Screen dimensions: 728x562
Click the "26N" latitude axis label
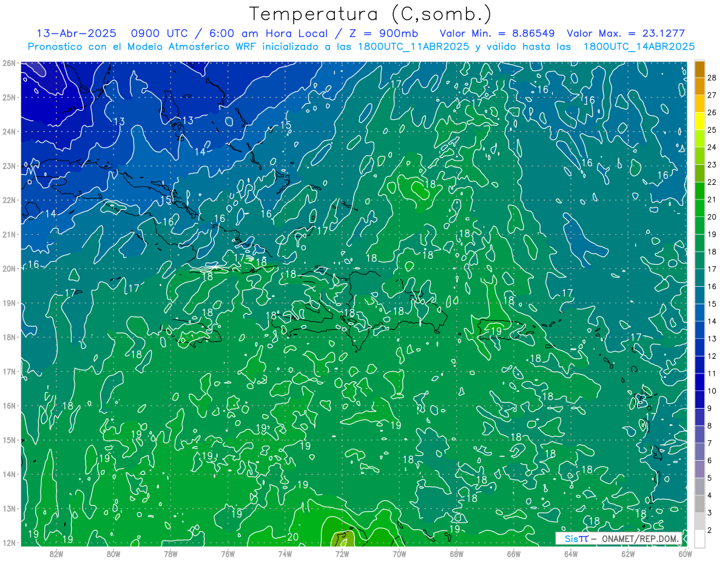point(9,63)
